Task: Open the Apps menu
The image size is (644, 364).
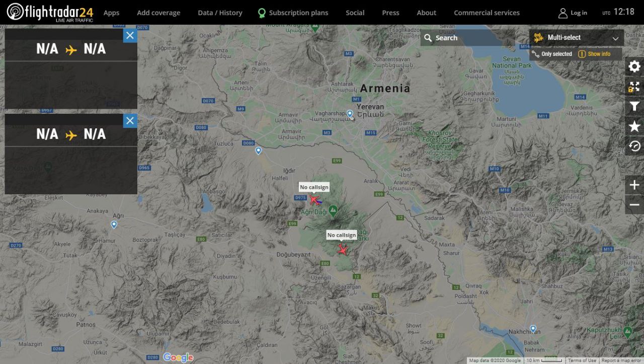Action: coord(111,13)
